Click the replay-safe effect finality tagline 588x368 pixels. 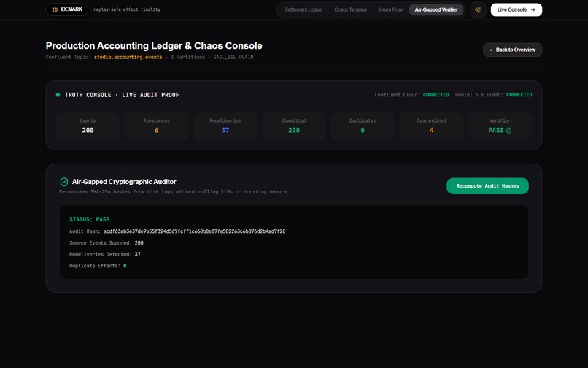(x=127, y=9)
